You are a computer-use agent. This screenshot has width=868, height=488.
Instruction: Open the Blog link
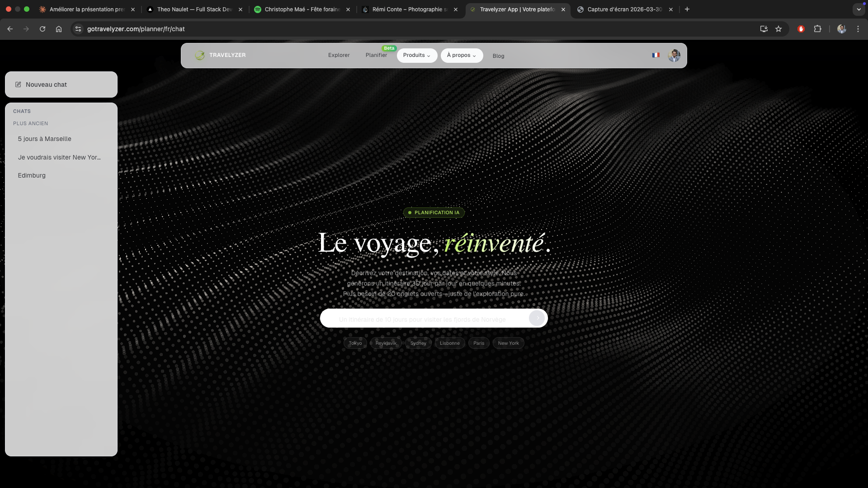[498, 56]
